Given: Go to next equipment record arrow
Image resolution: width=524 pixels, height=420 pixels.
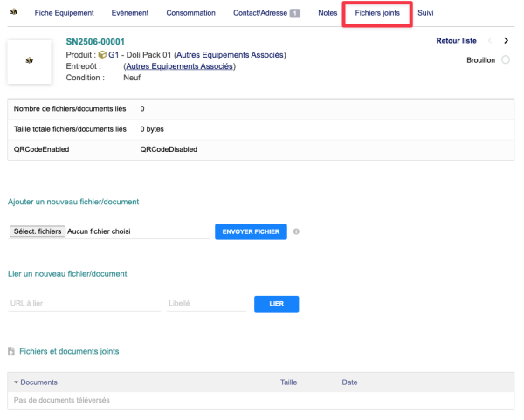Looking at the screenshot, I should 506,41.
